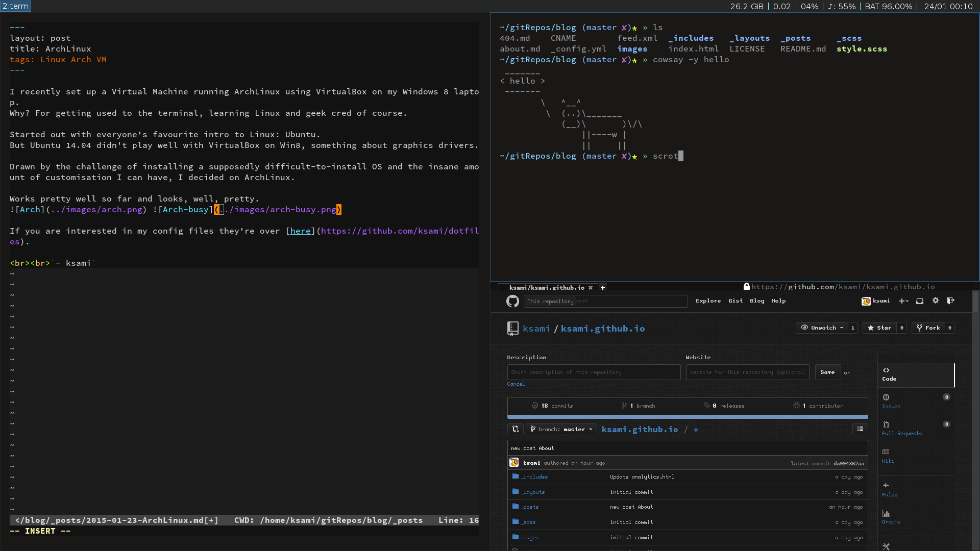Focus the Website for this repository input field
980x551 pixels.
click(x=747, y=372)
